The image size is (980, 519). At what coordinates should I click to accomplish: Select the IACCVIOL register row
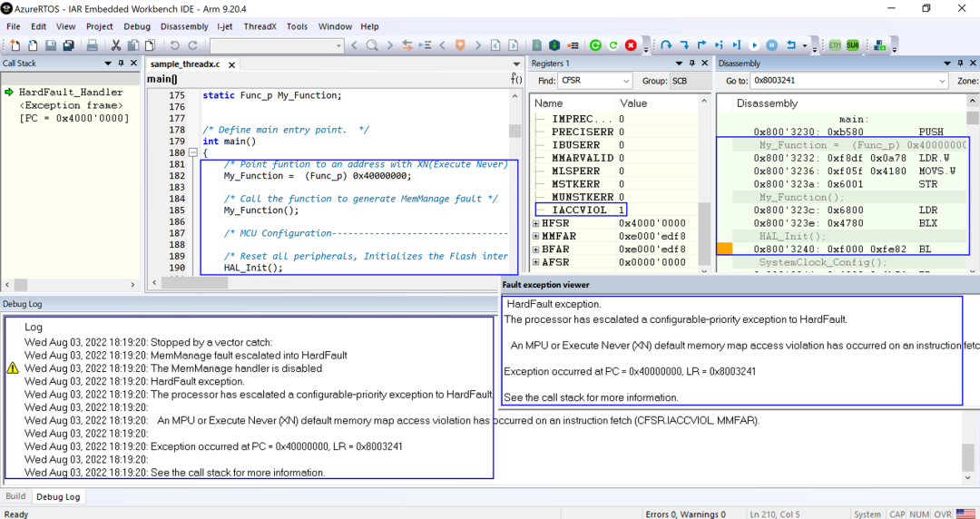click(582, 211)
